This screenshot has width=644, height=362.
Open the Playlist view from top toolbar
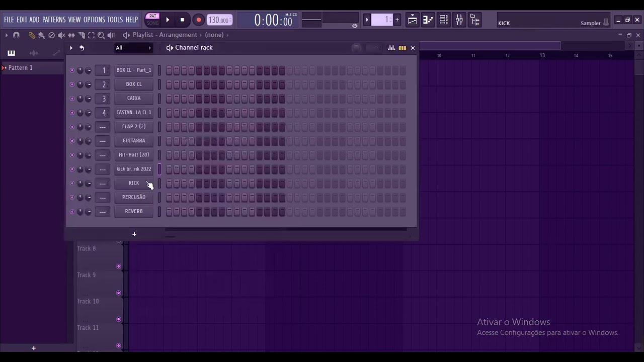coord(412,20)
